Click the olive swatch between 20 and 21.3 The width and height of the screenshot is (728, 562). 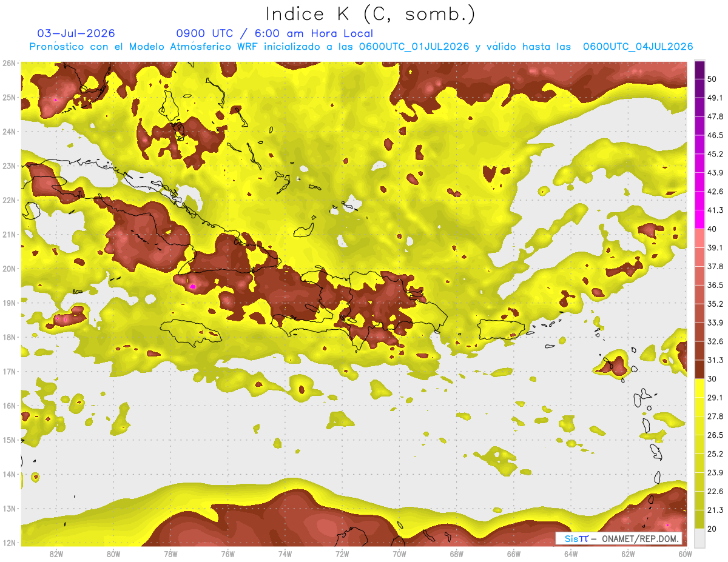point(699,519)
